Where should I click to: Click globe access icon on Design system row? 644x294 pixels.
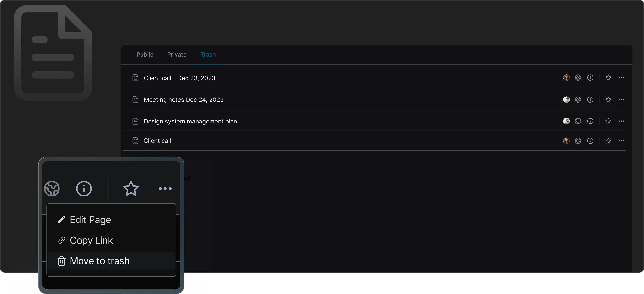pyautogui.click(x=578, y=121)
